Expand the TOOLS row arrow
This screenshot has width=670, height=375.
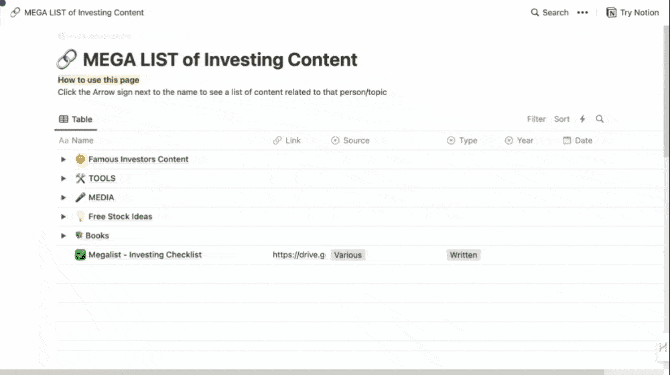coord(63,179)
